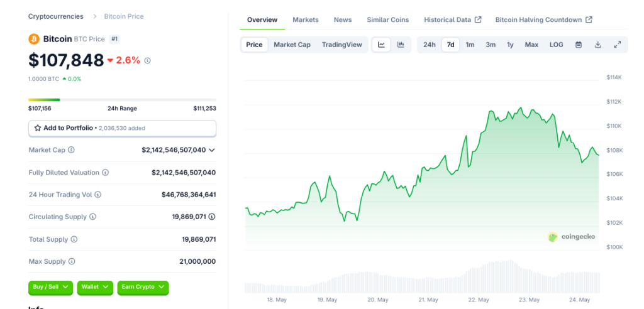This screenshot has width=644, height=309.
Task: Select the 3m time range
Action: pos(491,45)
